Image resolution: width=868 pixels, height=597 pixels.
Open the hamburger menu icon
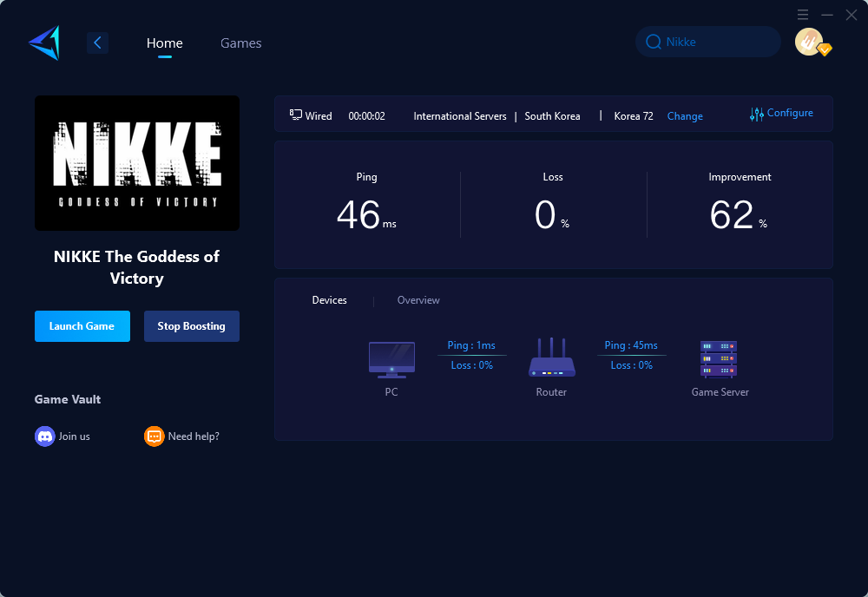pos(803,15)
